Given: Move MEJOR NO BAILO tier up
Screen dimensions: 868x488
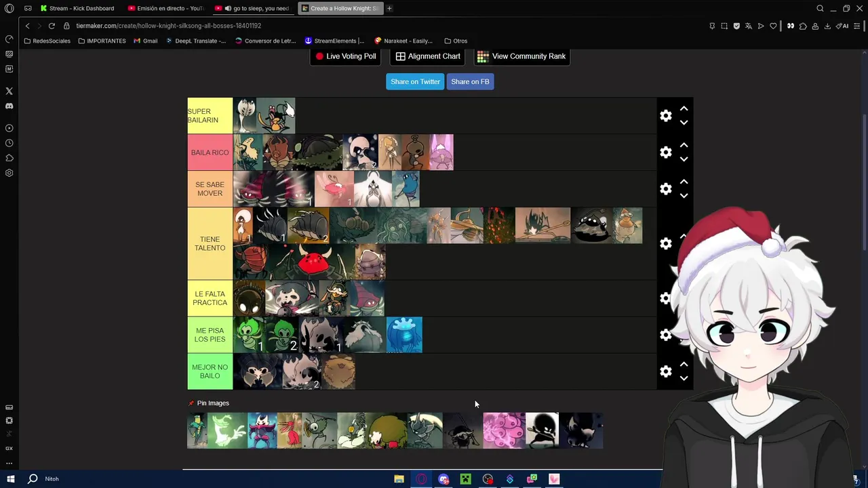Looking at the screenshot, I should [684, 364].
